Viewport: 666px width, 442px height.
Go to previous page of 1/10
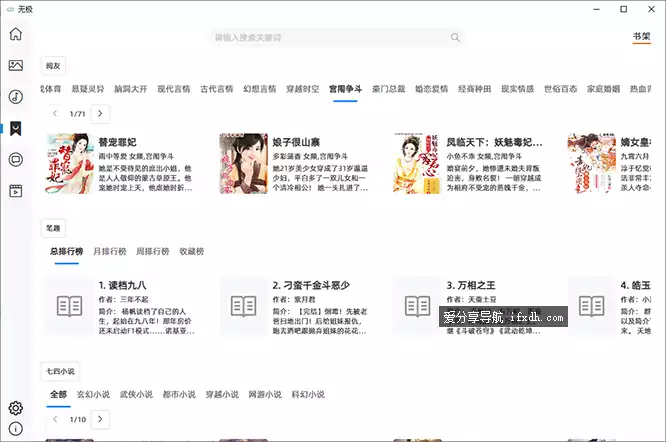55,419
